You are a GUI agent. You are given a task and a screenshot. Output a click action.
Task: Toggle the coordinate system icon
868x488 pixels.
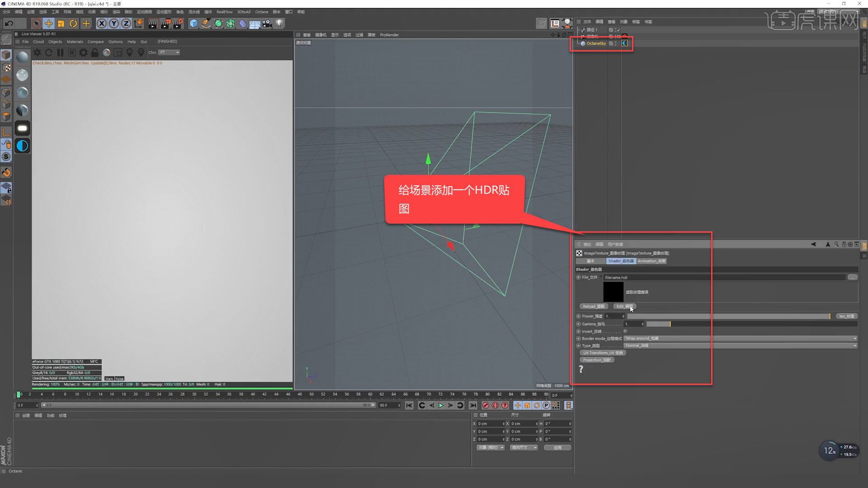(139, 23)
